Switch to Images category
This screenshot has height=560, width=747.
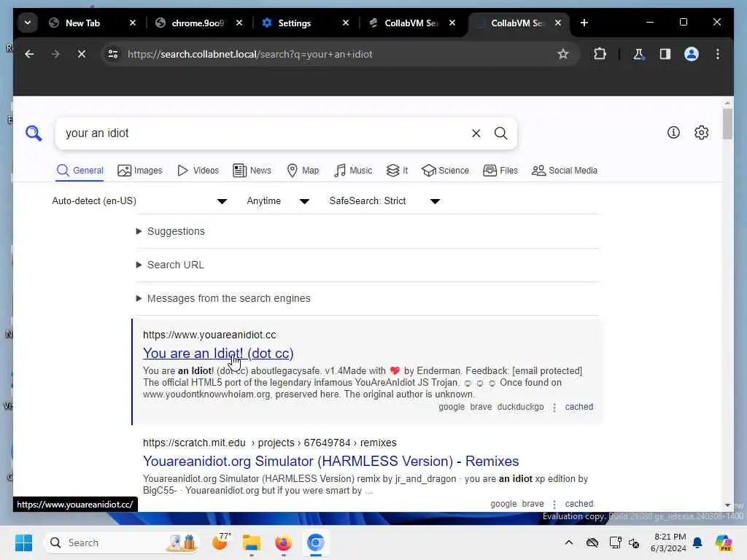point(139,171)
